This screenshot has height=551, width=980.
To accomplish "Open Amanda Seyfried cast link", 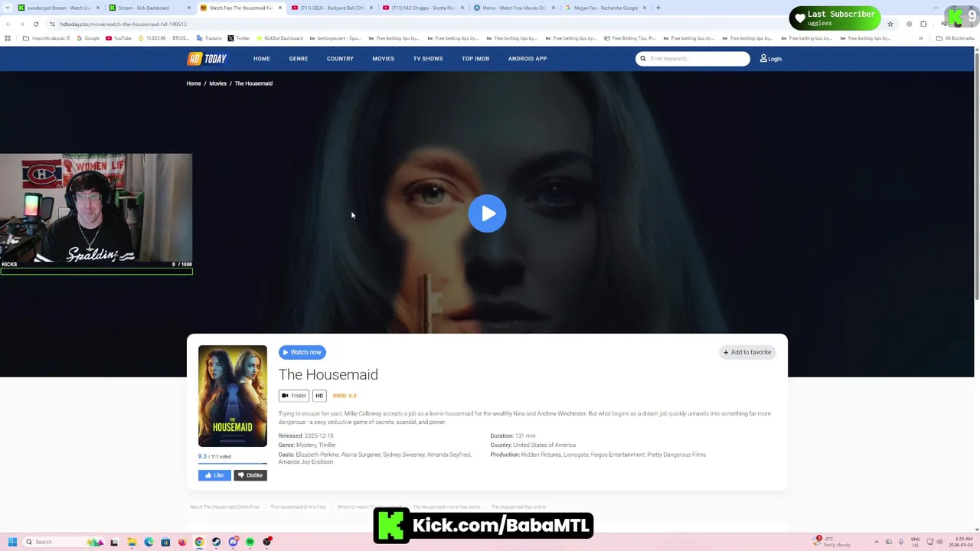I will [449, 455].
